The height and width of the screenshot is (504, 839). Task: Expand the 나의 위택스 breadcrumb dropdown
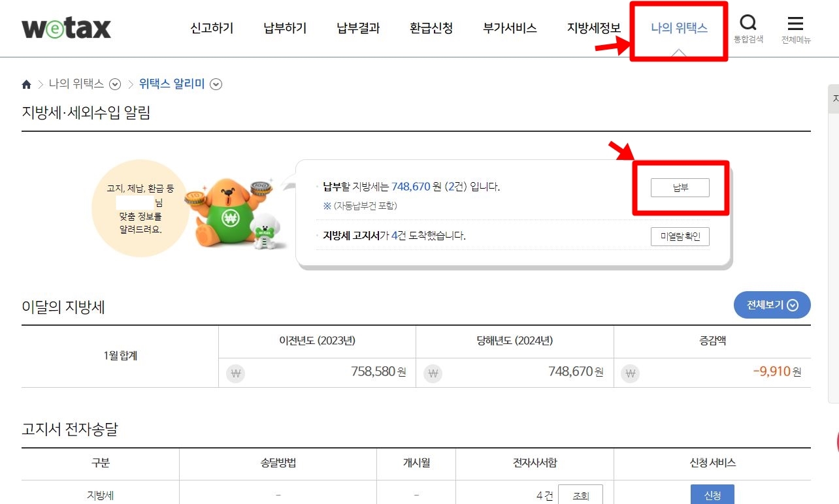point(115,84)
